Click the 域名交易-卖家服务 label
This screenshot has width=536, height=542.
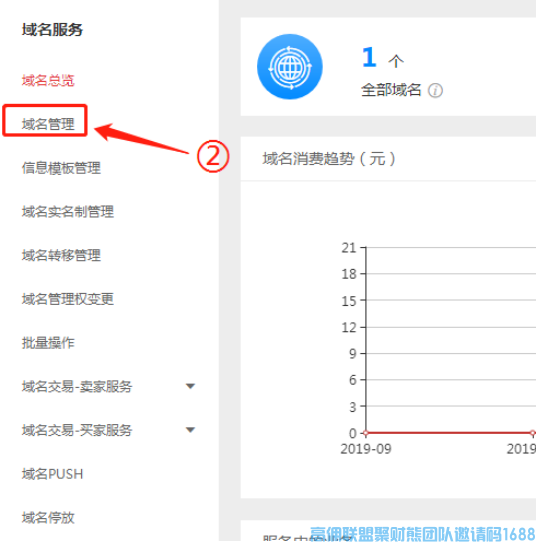coord(77,386)
